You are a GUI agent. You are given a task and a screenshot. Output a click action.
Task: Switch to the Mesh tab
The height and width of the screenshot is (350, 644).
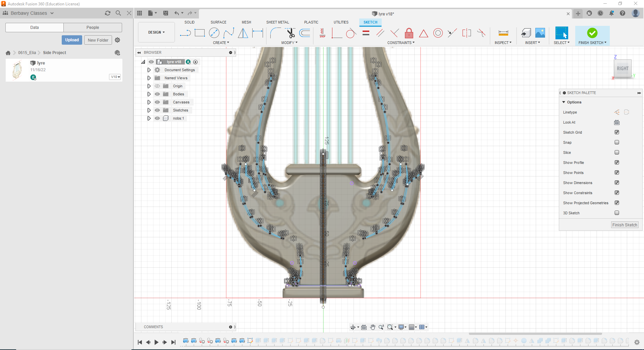pyautogui.click(x=247, y=22)
